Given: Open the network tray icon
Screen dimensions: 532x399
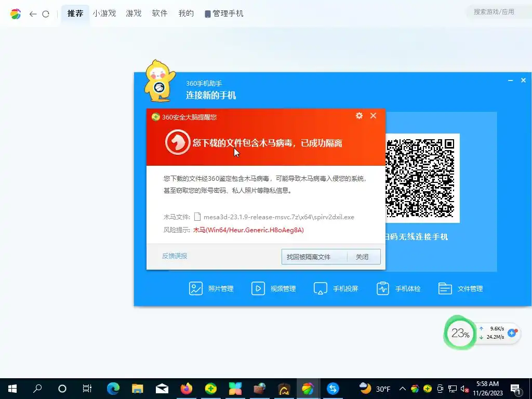Looking at the screenshot, I should (453, 389).
